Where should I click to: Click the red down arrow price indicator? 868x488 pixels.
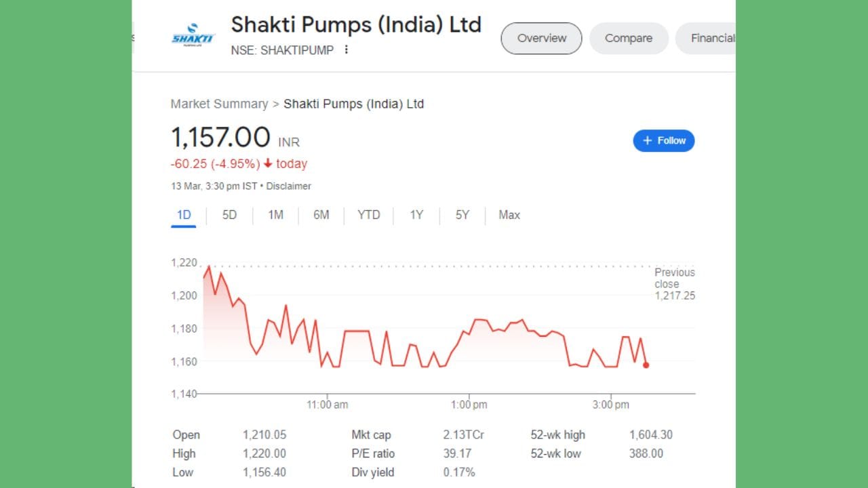point(268,163)
